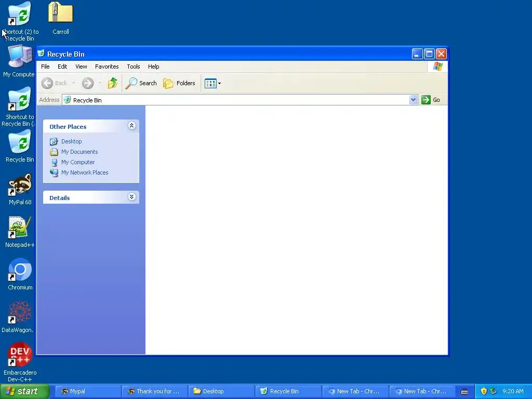Open the Favorites menu
This screenshot has width=532, height=399.
coord(107,66)
